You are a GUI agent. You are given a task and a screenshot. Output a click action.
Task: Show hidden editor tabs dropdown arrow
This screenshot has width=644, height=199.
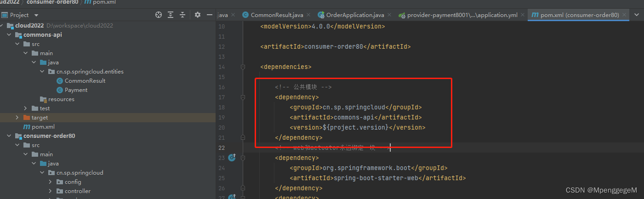click(637, 15)
